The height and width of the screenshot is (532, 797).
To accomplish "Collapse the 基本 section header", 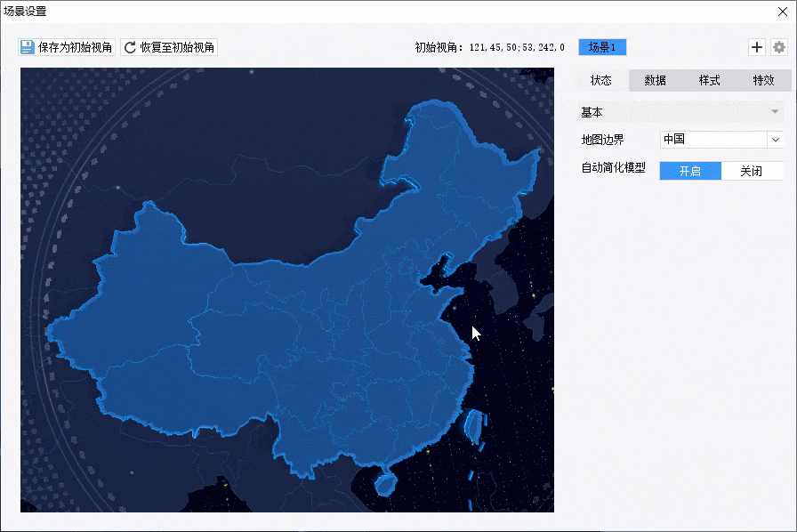I will click(x=680, y=112).
